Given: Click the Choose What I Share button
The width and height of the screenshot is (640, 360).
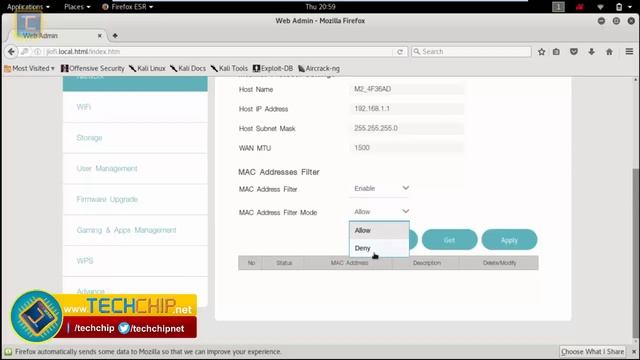Looking at the screenshot, I should (592, 351).
